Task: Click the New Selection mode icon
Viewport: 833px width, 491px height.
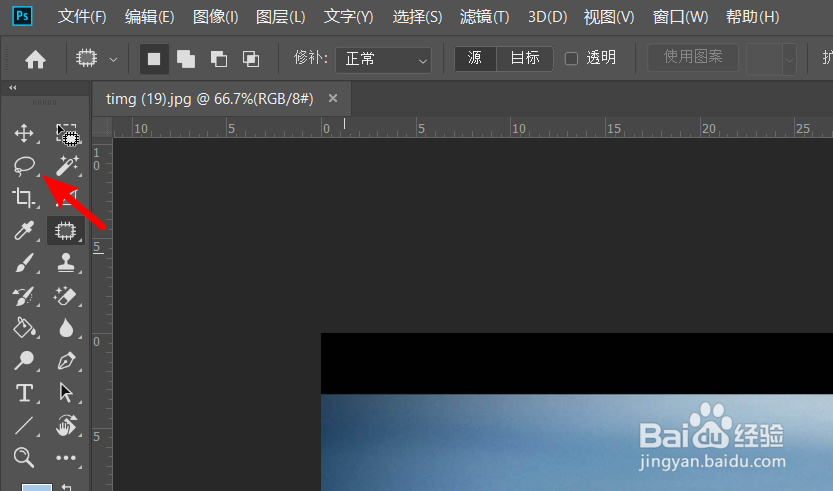Action: tap(154, 58)
